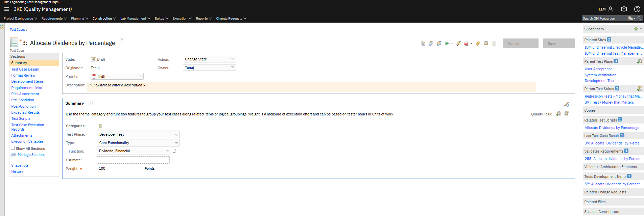Click the add icon beside Parent Test Plans
Image resolution: width=644 pixels, height=216 pixels.
click(639, 61)
